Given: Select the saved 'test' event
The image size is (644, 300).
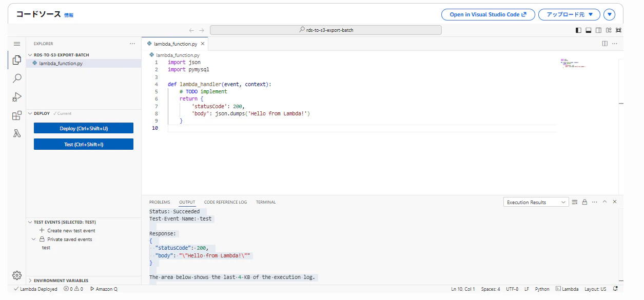Looking at the screenshot, I should click(46, 248).
